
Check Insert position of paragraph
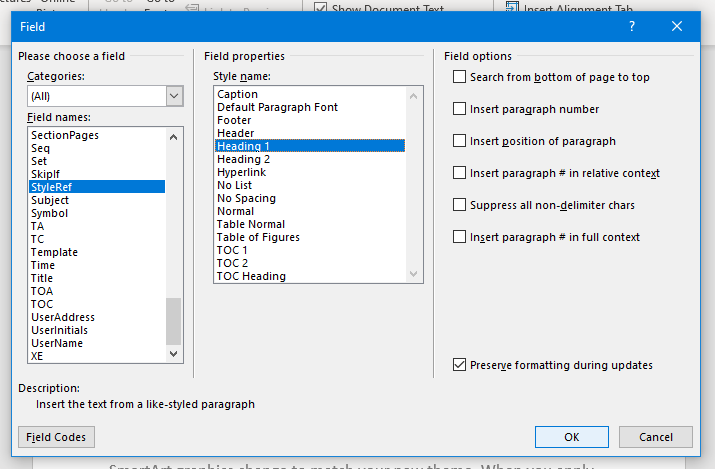(460, 141)
